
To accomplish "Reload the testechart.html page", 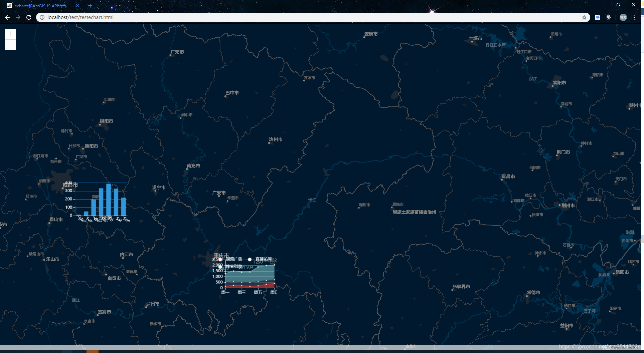I will 29,17.
